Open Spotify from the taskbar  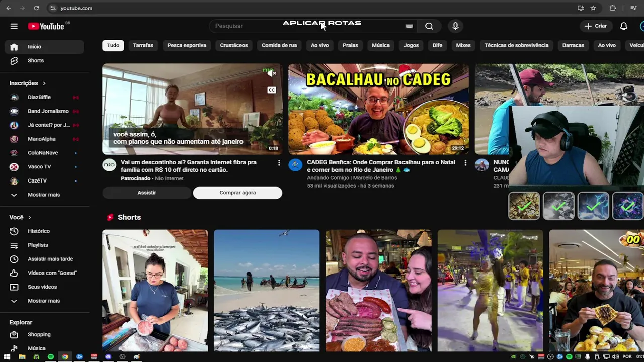coord(51,357)
